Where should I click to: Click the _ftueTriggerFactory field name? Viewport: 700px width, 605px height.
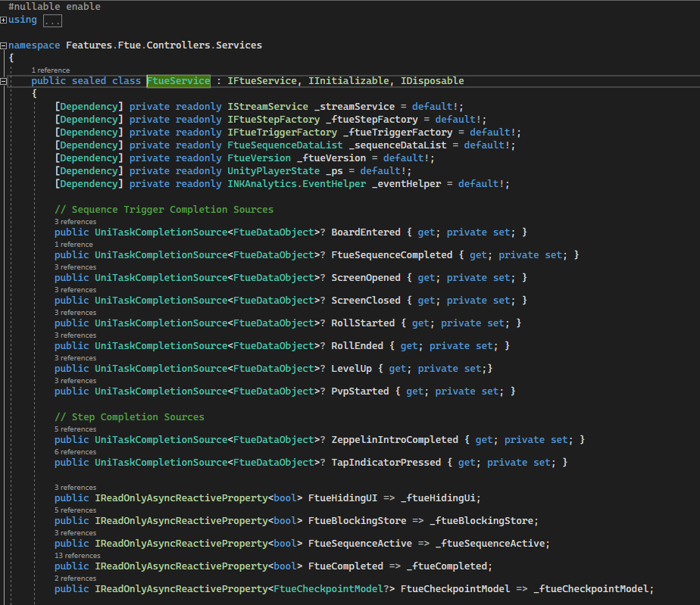pos(398,133)
